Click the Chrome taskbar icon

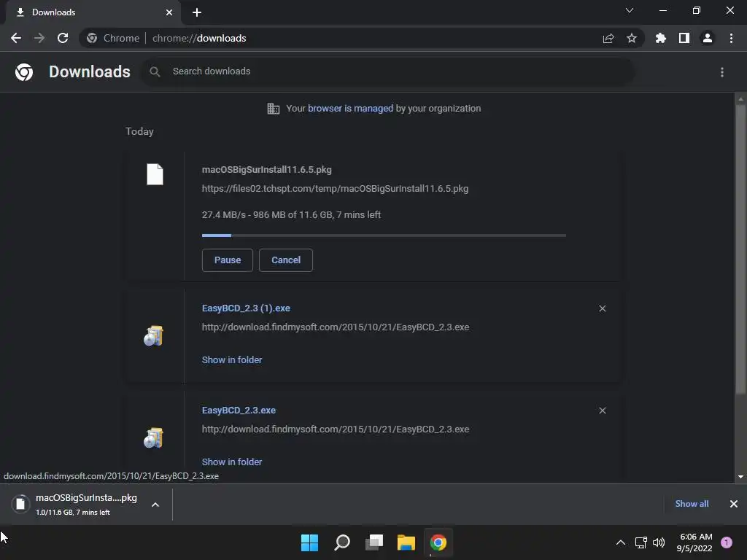438,542
